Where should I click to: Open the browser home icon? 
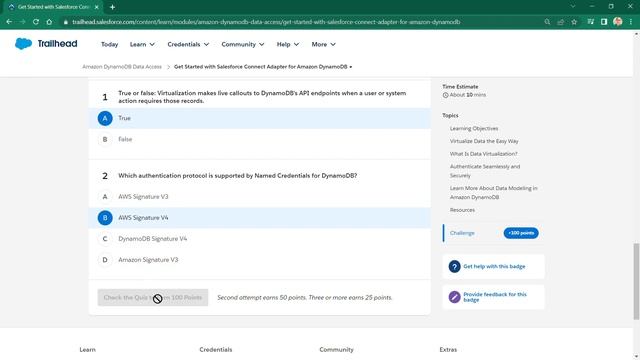click(x=49, y=22)
